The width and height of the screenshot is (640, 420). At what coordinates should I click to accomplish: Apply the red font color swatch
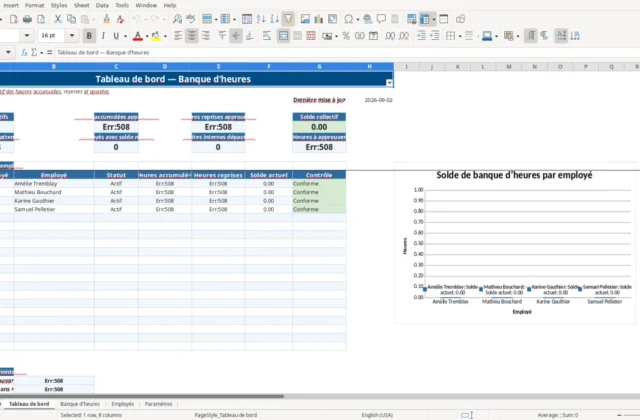pos(138,36)
